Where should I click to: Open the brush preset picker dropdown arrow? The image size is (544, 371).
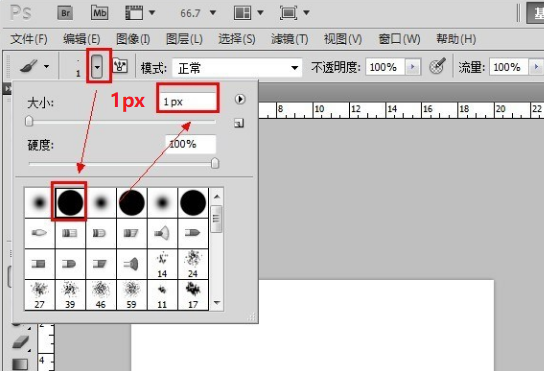click(x=97, y=66)
